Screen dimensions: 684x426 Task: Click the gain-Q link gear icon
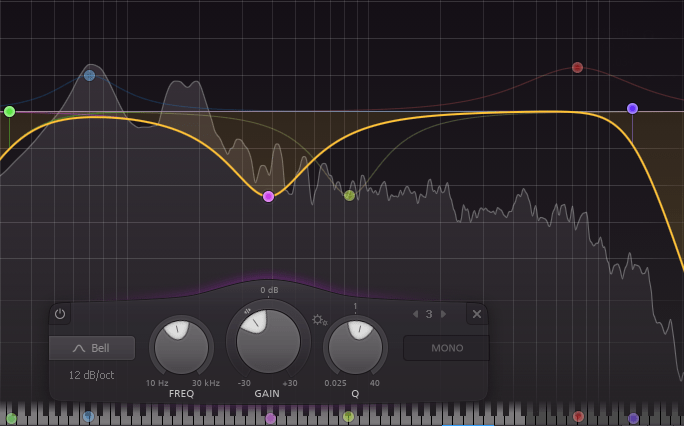[319, 320]
